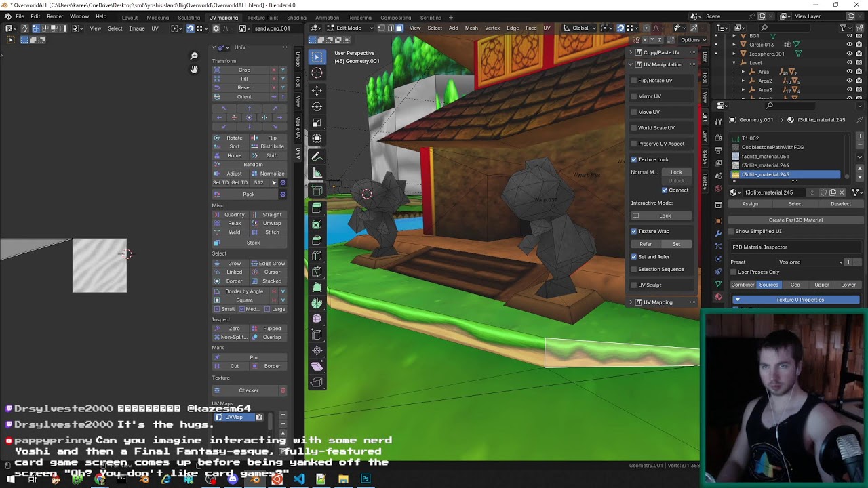868x488 pixels.
Task: Select the Scale tool in the 3D viewport toolbar
Action: tap(317, 123)
